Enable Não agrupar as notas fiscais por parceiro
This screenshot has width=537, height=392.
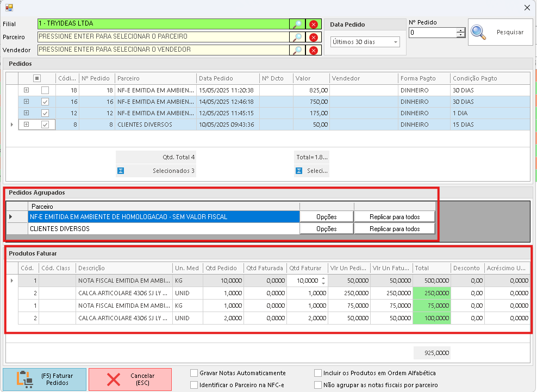(318, 385)
